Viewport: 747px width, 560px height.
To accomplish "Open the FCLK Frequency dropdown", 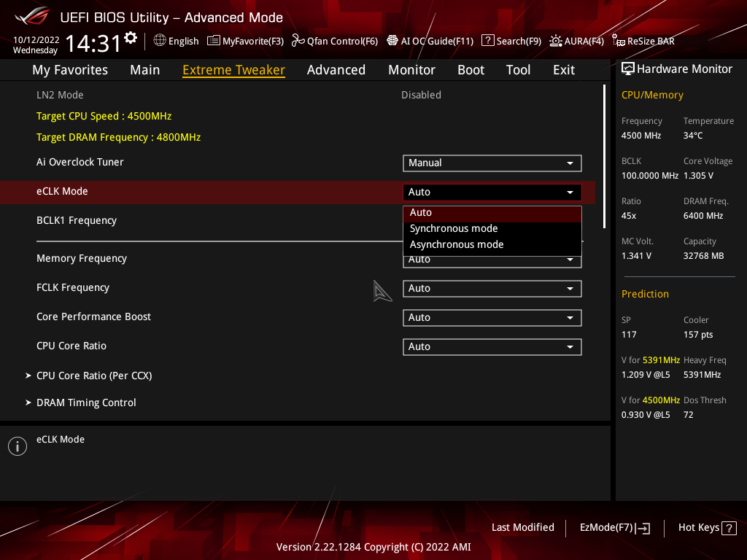I will [492, 289].
